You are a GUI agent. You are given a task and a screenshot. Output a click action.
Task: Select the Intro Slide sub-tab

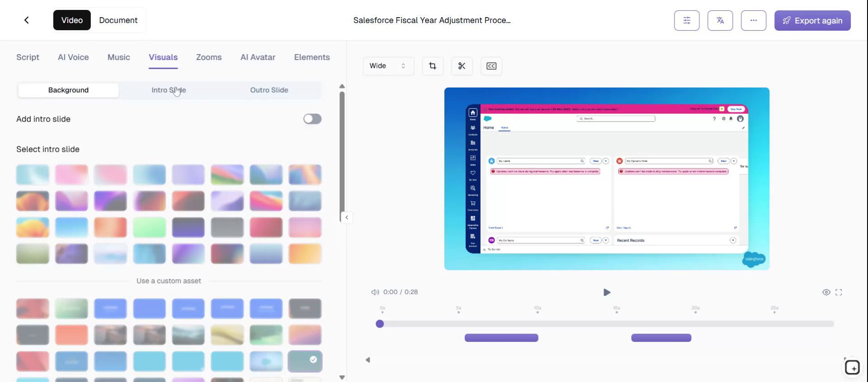(x=169, y=90)
